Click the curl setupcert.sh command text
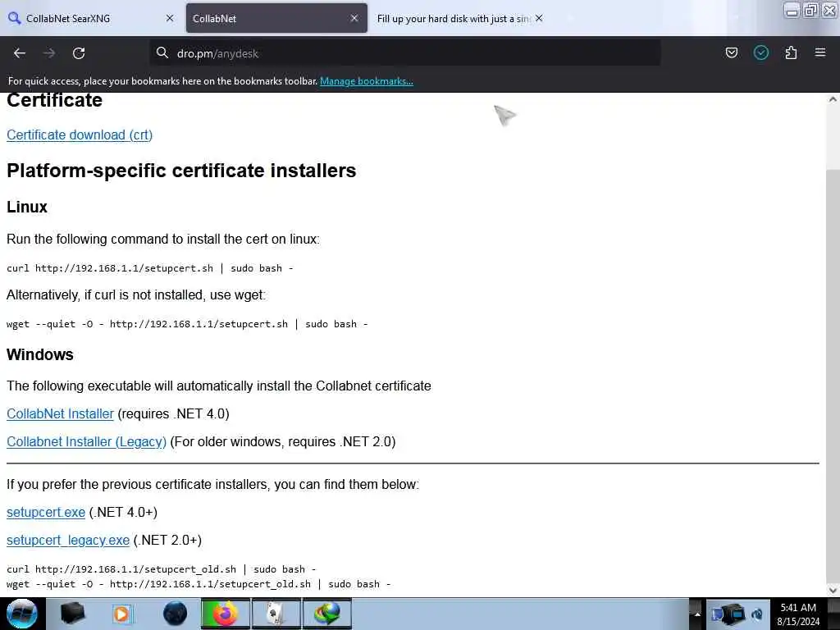The width and height of the screenshot is (840, 630). pyautogui.click(x=150, y=268)
